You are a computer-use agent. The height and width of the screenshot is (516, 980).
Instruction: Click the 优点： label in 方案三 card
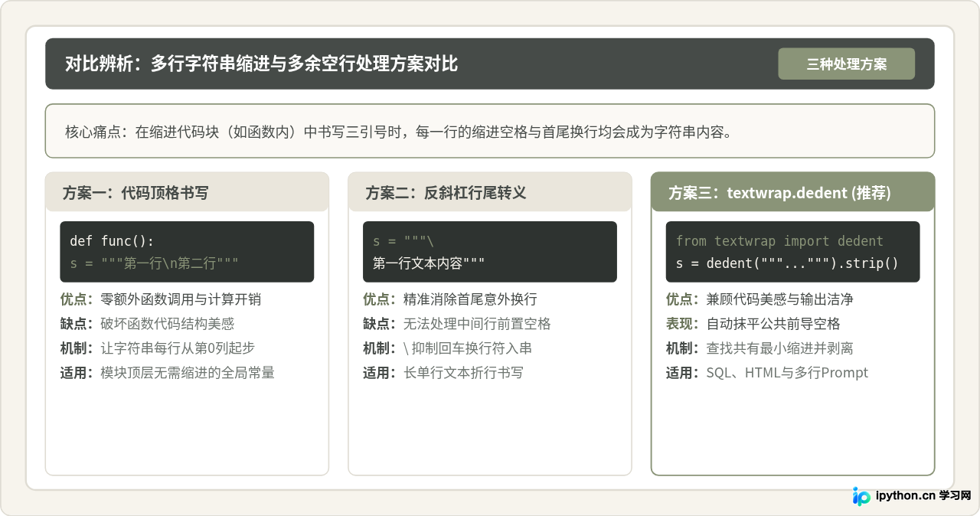coord(683,299)
